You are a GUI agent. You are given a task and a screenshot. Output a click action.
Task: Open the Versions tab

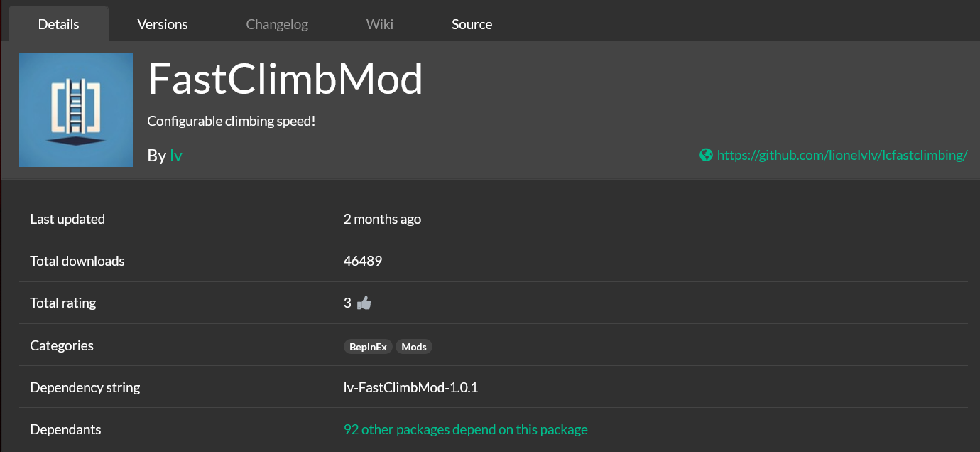point(163,24)
